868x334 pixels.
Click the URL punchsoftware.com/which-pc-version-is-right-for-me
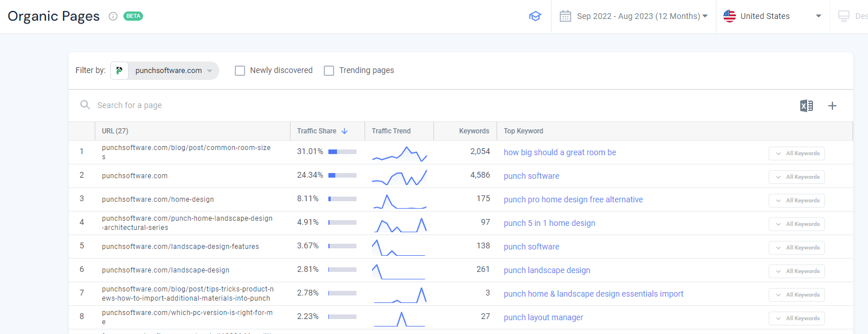pos(187,317)
